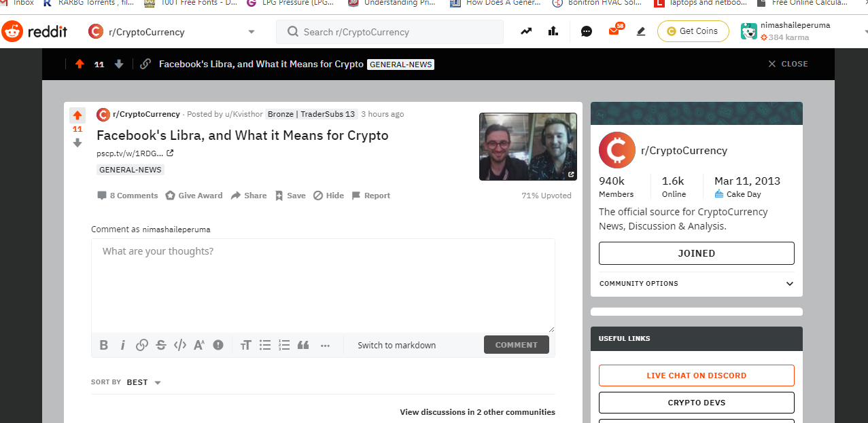Insert a link in the comment editor
Viewport: 868px width, 423px height.
[142, 345]
